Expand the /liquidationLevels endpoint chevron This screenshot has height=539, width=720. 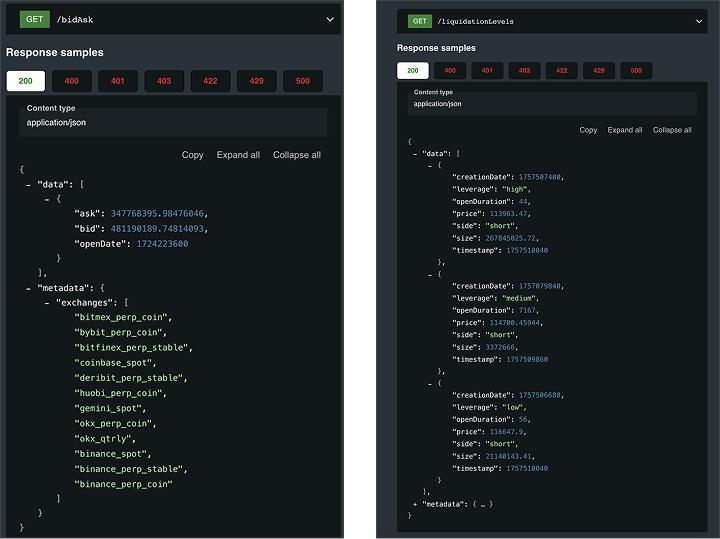pyautogui.click(x=699, y=21)
